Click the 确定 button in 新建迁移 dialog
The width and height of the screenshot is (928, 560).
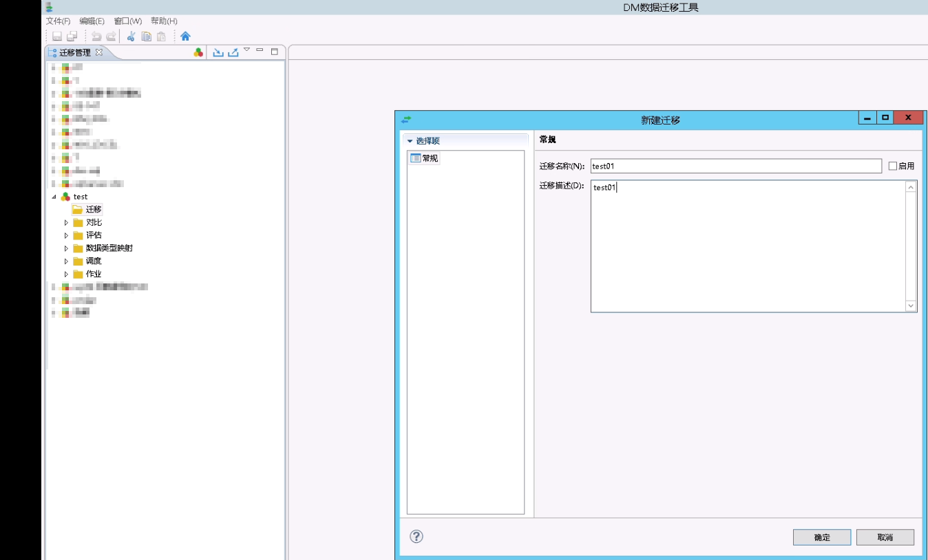[821, 537]
